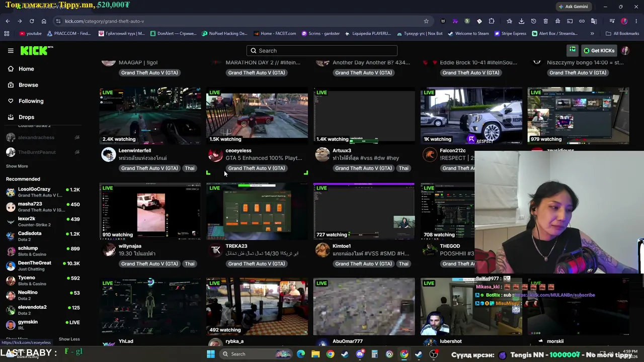
Task: Open the Stripe Express bookmark
Action: tap(510, 34)
